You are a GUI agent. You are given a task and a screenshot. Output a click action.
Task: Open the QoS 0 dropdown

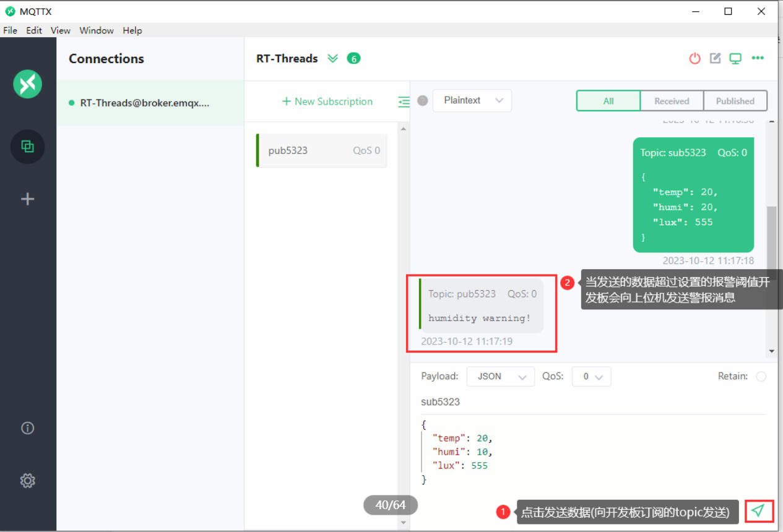click(592, 376)
